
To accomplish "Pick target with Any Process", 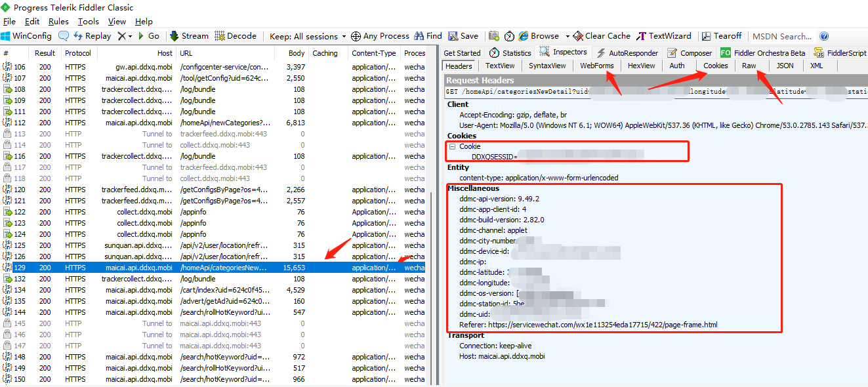I will pos(380,36).
